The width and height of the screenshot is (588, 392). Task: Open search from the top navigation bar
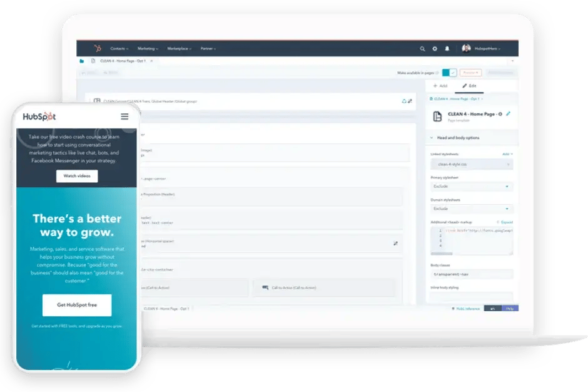423,48
